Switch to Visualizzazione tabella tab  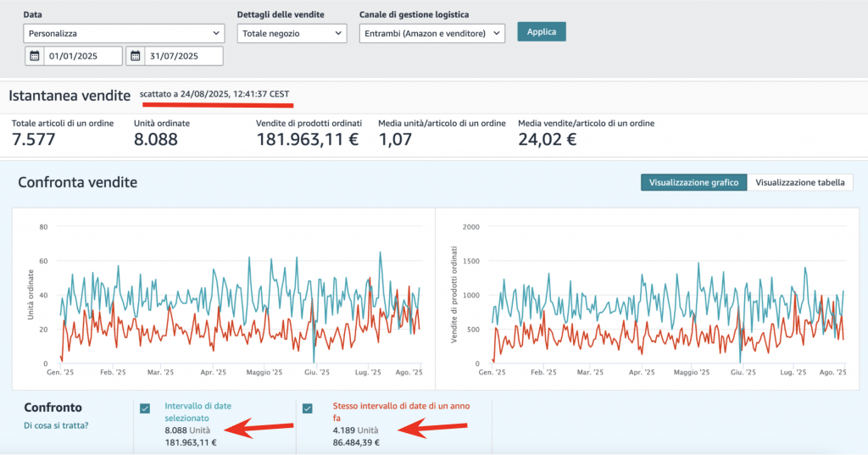799,182
